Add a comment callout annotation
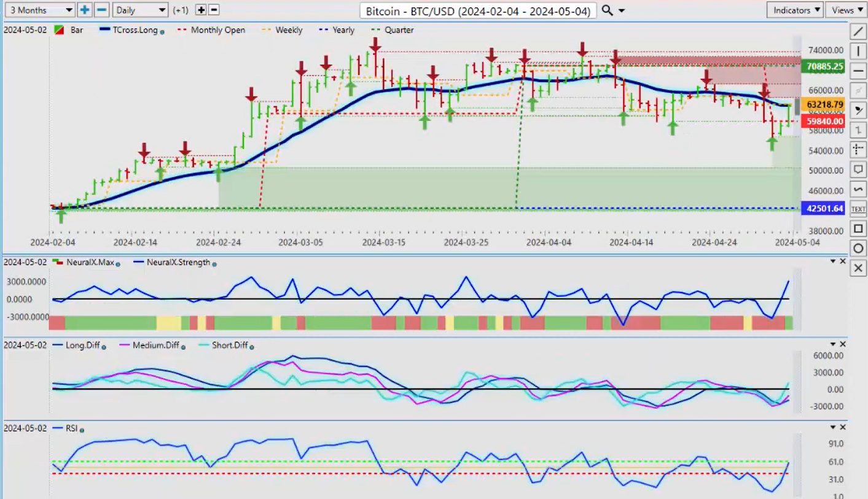This screenshot has height=499, width=868. click(858, 169)
